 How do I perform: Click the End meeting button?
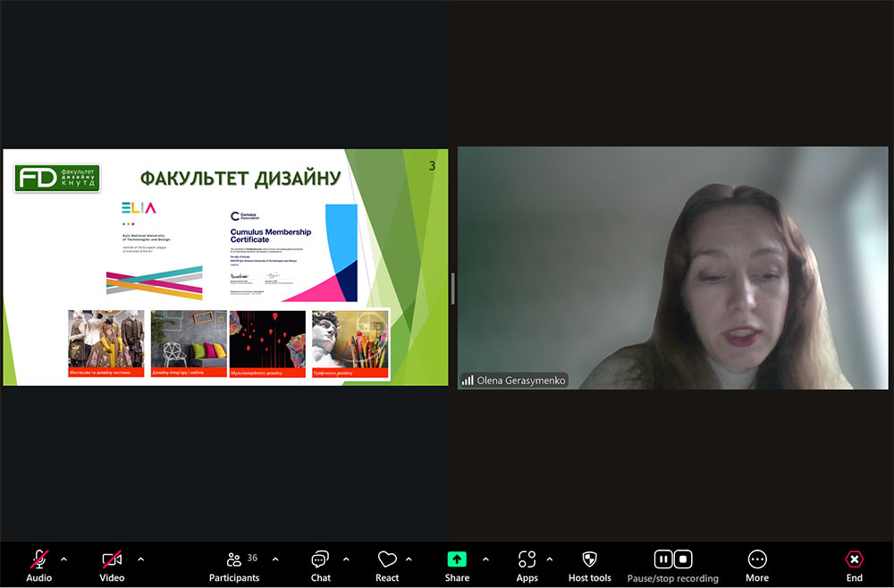[x=854, y=566]
